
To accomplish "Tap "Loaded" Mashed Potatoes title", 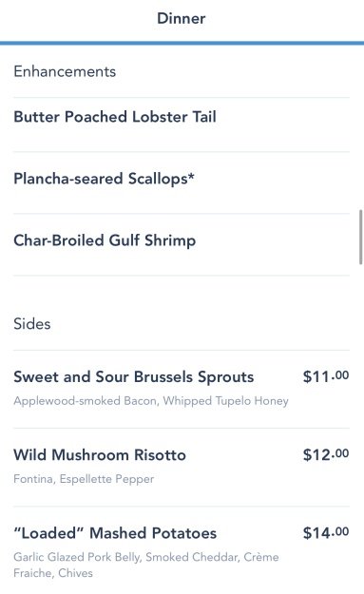I will click(115, 533).
